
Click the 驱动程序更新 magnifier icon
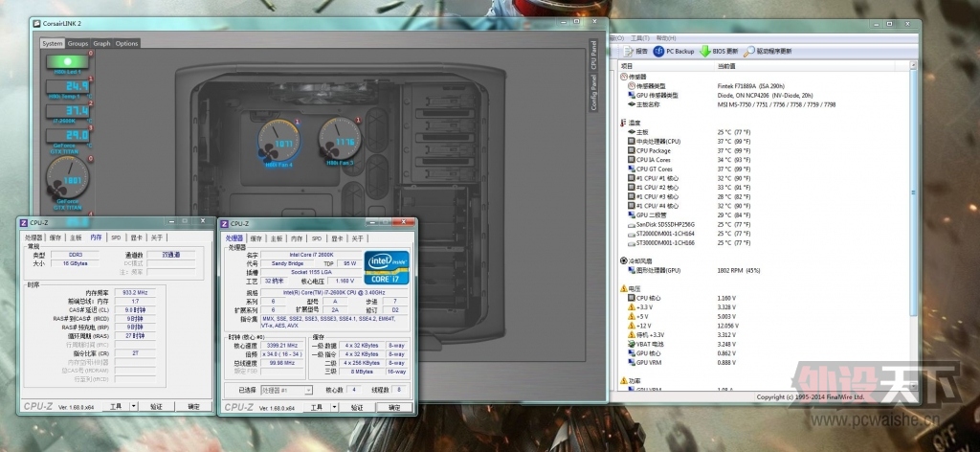pos(748,52)
